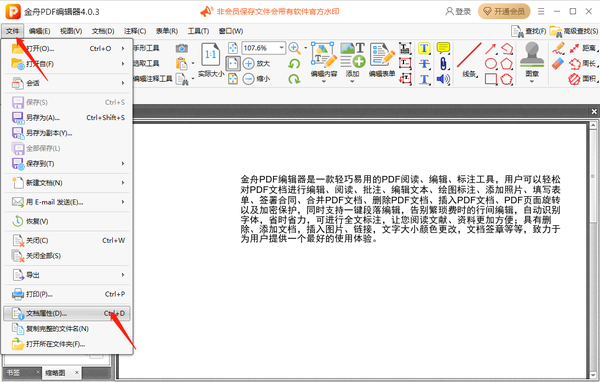Image resolution: width=600 pixels, height=382 pixels.
Task: Click the 查找(F) find button
Action: [528, 31]
